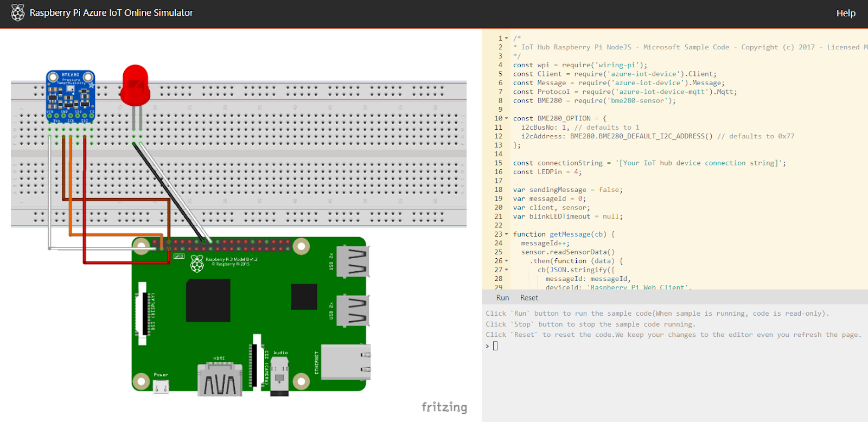Click the Raspberry Pi HDMI port
The width and height of the screenshot is (868, 422).
click(220, 378)
